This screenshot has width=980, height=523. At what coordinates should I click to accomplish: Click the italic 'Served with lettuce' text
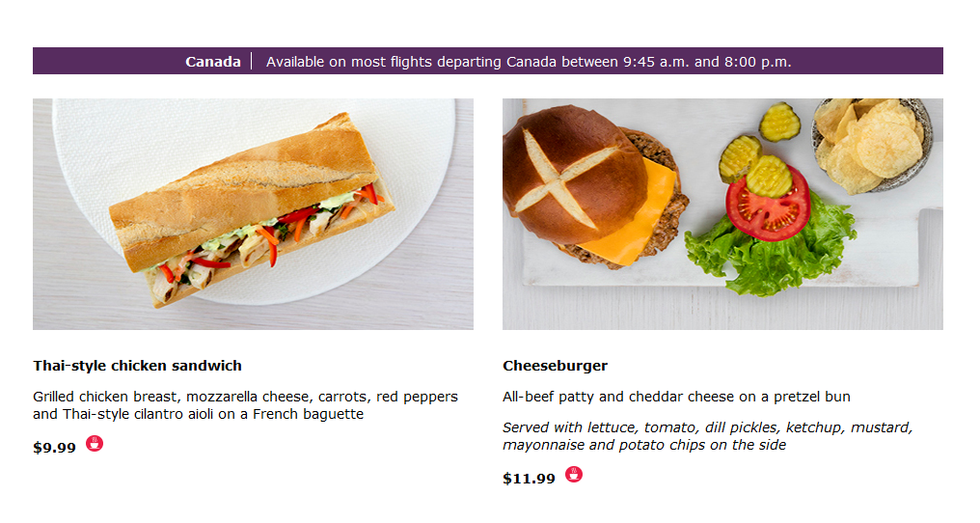707,436
